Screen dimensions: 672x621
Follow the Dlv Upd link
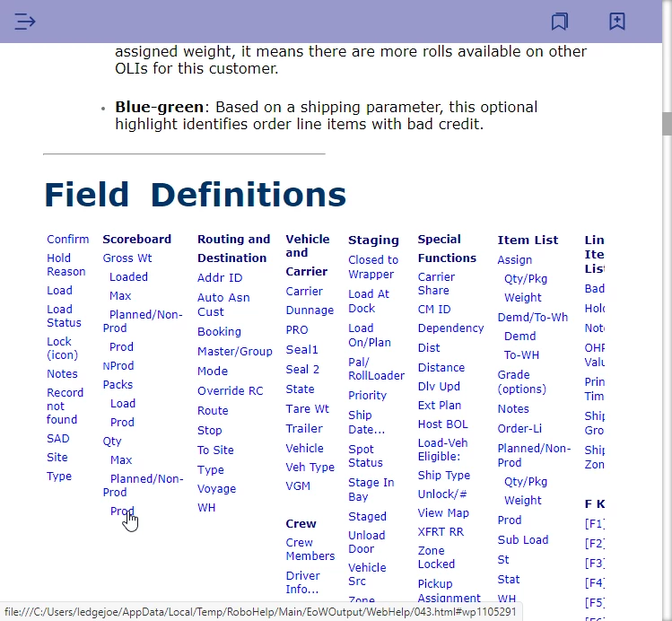point(439,387)
